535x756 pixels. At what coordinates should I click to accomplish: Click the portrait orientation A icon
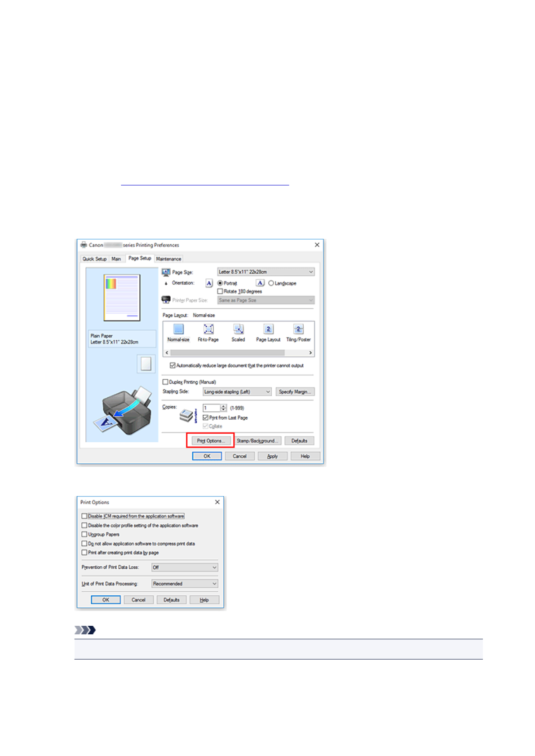pyautogui.click(x=209, y=283)
